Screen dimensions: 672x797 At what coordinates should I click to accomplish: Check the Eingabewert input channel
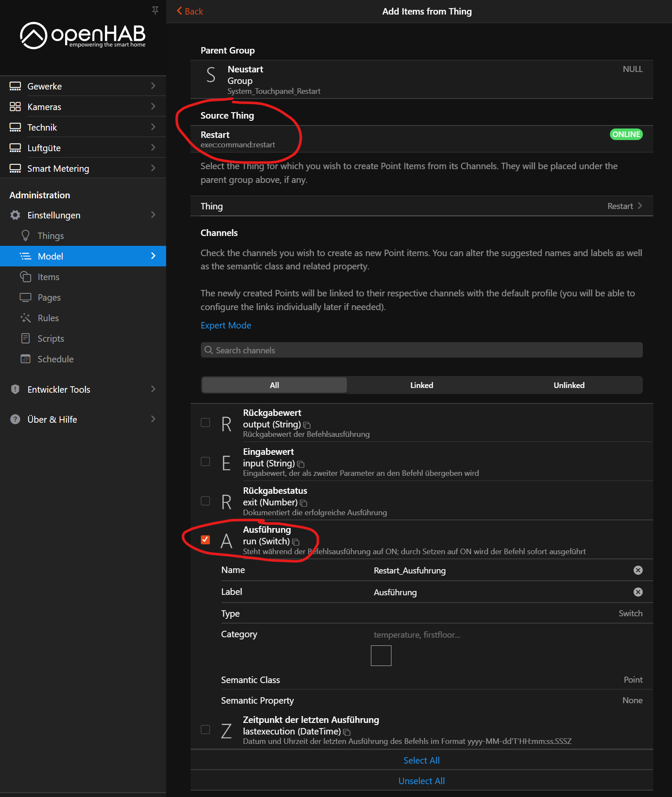point(206,462)
